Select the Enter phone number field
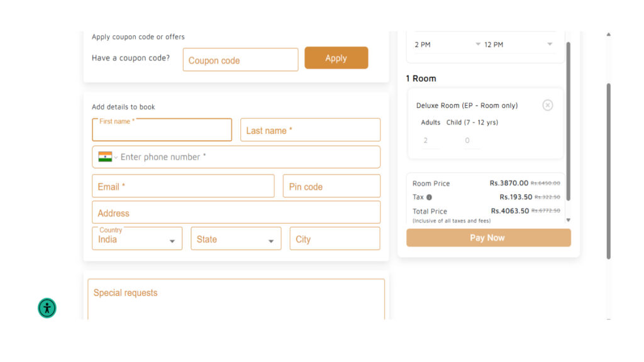The width and height of the screenshot is (644, 362). (245, 157)
